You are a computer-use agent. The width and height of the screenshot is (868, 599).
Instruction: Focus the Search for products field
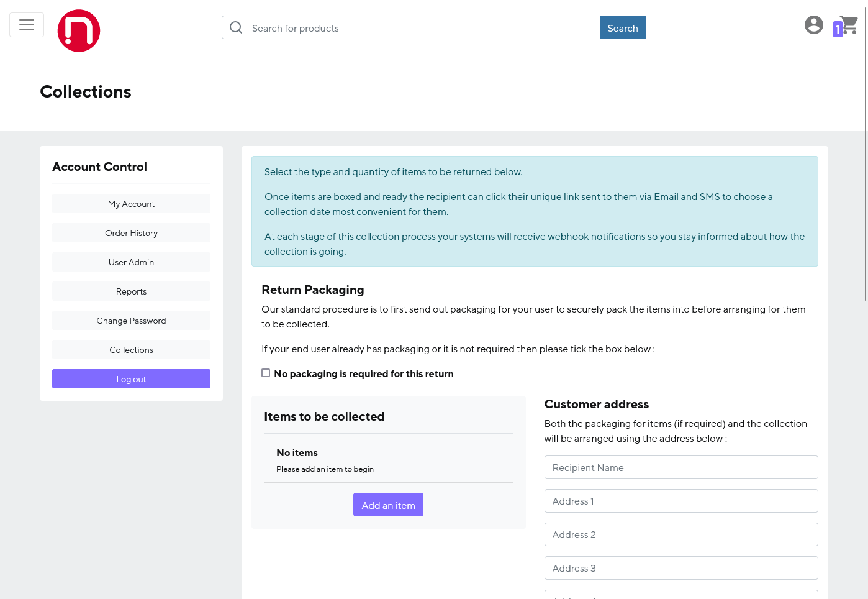[422, 28]
